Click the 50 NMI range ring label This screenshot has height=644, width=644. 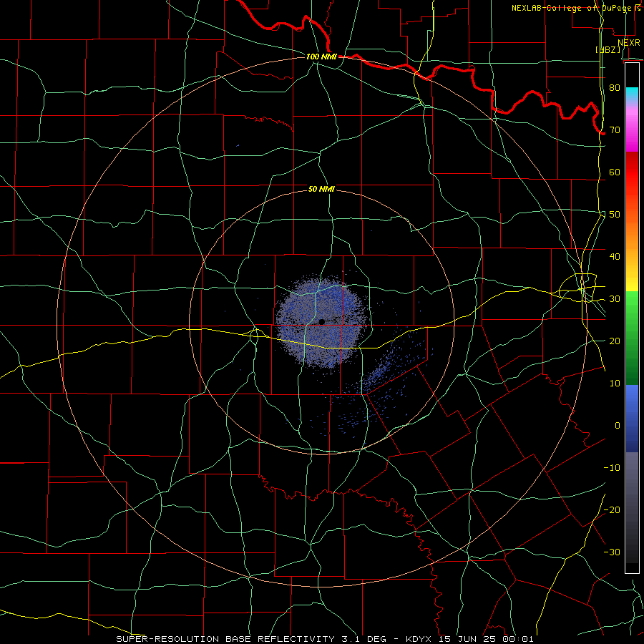click(x=321, y=190)
